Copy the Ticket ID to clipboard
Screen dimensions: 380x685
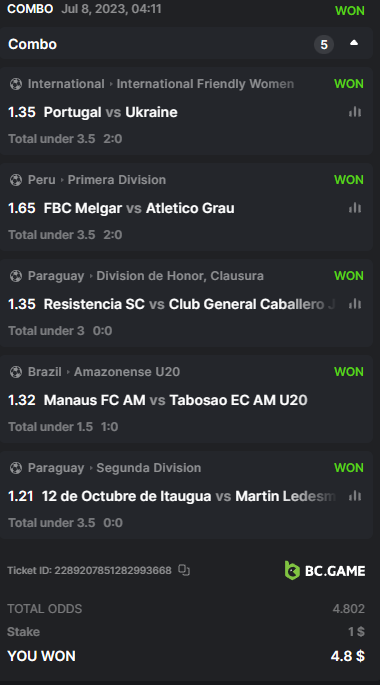tap(184, 570)
